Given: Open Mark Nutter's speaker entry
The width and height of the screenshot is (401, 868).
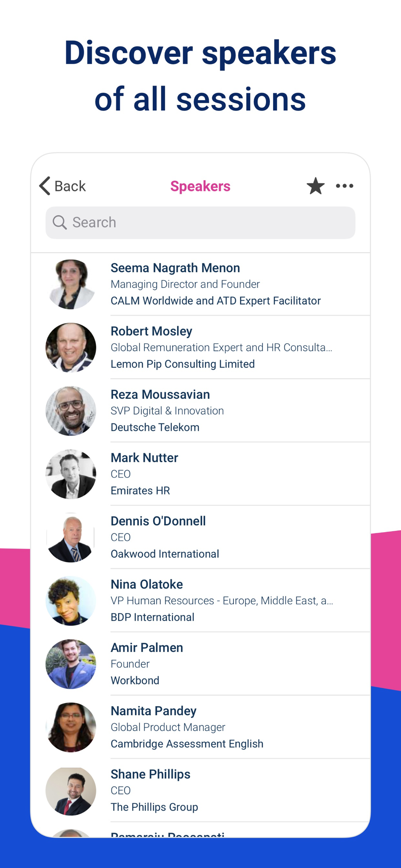Looking at the screenshot, I should click(x=200, y=474).
